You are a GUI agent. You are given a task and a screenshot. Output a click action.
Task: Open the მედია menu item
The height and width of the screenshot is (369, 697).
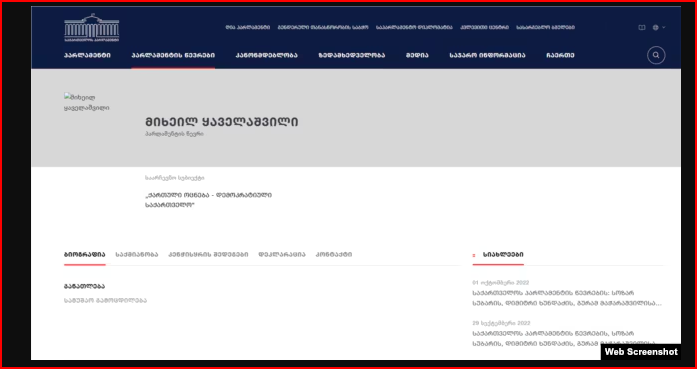click(417, 56)
